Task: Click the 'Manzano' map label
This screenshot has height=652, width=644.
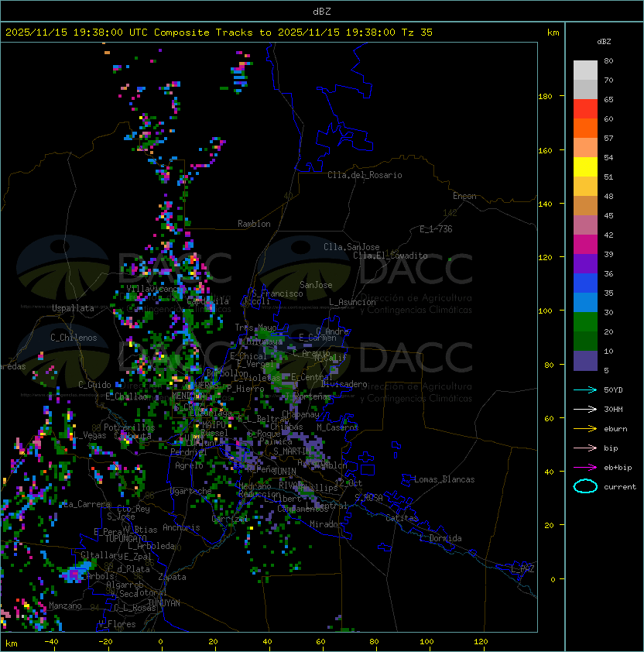Action: 65,606
